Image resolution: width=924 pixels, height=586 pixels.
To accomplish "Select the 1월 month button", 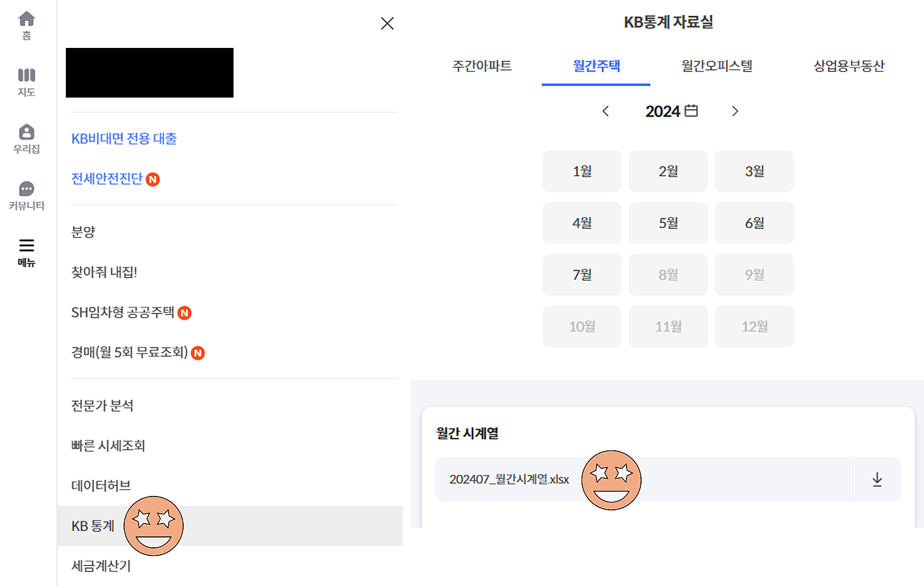I will tap(582, 171).
